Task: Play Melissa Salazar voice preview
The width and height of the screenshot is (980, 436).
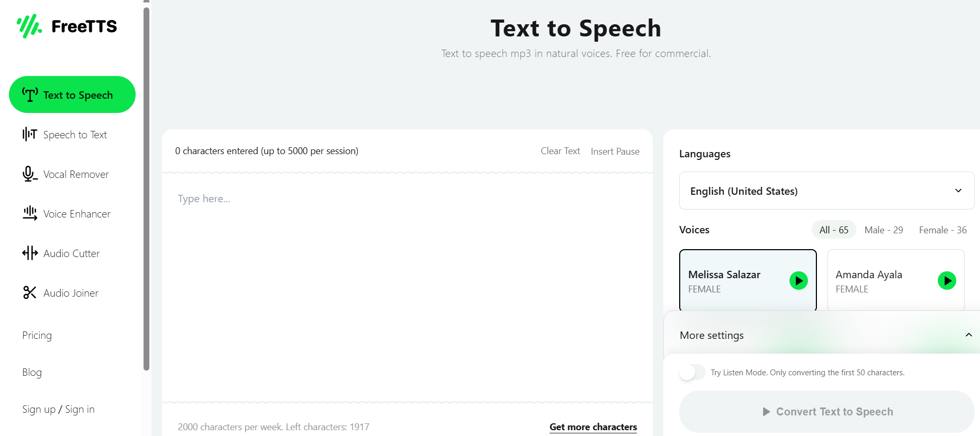Action: tap(798, 280)
